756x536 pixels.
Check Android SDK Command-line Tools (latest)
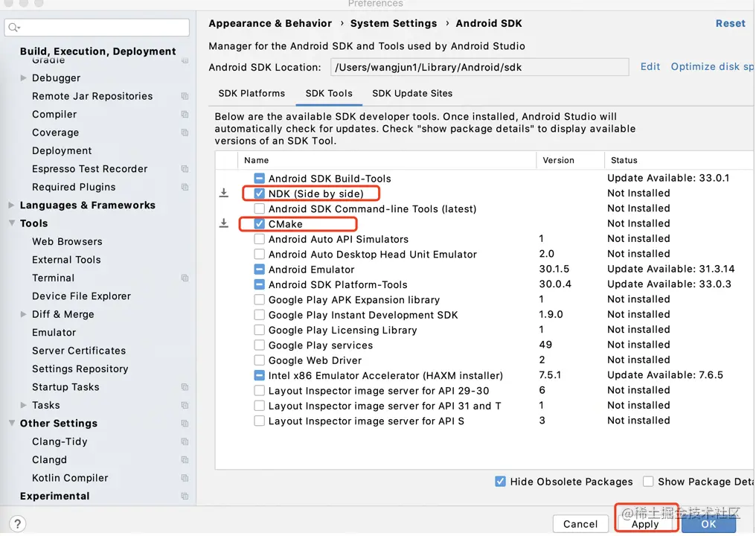(260, 208)
